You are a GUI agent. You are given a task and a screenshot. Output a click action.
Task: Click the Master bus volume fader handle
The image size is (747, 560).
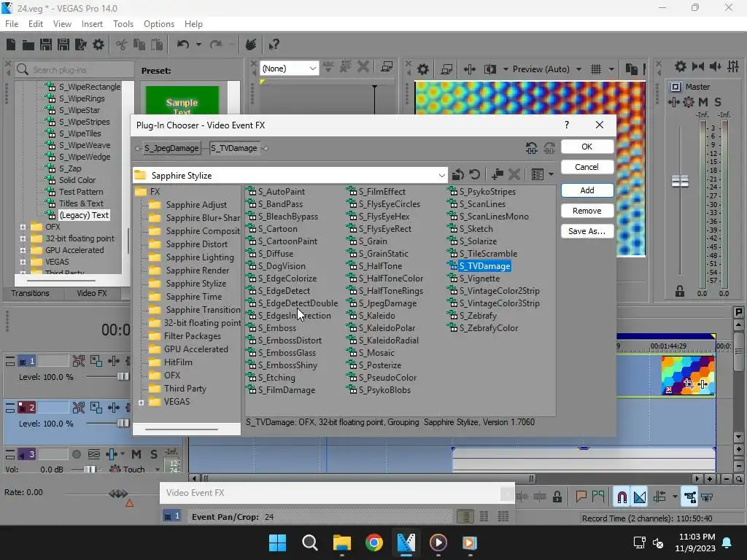click(680, 181)
